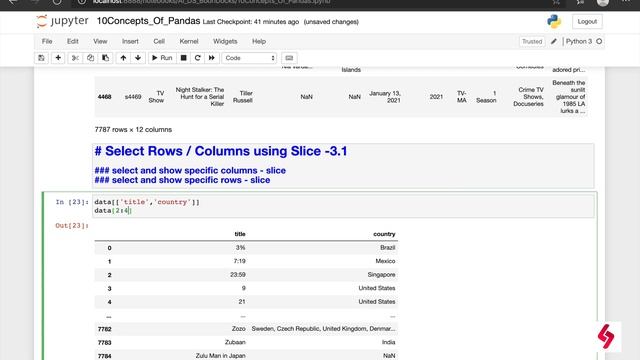Screen dimensions: 640x360
Task: Rename notebook title 10Concepts_Of_Pandas
Action: coord(148,21)
